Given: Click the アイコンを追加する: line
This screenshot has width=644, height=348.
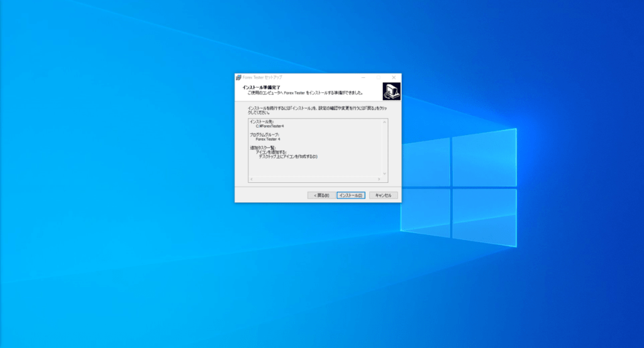Looking at the screenshot, I should click(x=271, y=152).
